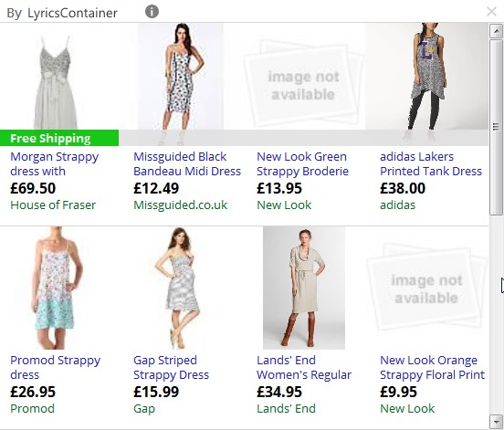504x430 pixels.
Task: Open the Morgan Strappy dress link
Action: pos(54,164)
